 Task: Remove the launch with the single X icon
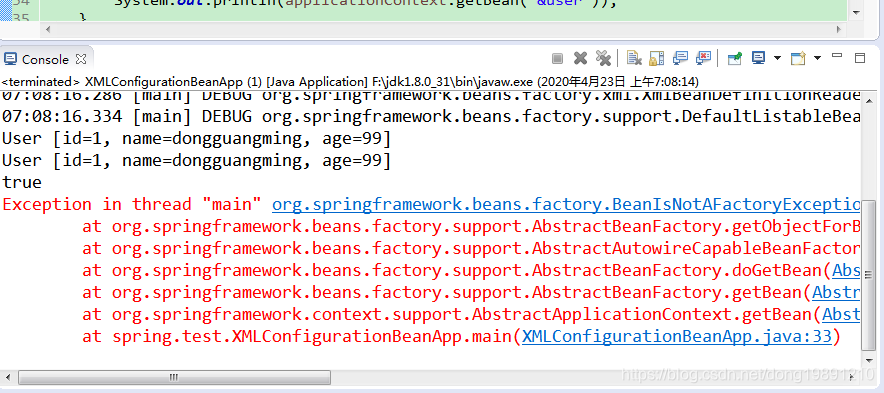[580, 58]
